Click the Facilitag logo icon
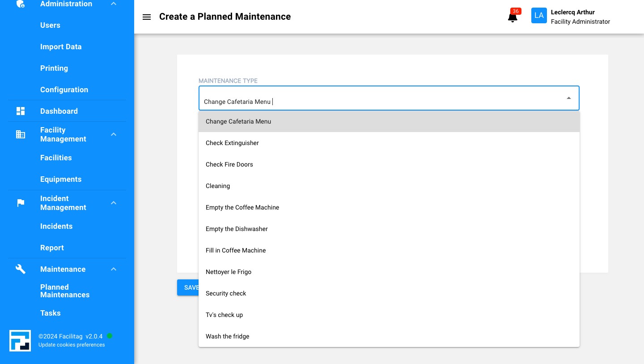 [20, 341]
